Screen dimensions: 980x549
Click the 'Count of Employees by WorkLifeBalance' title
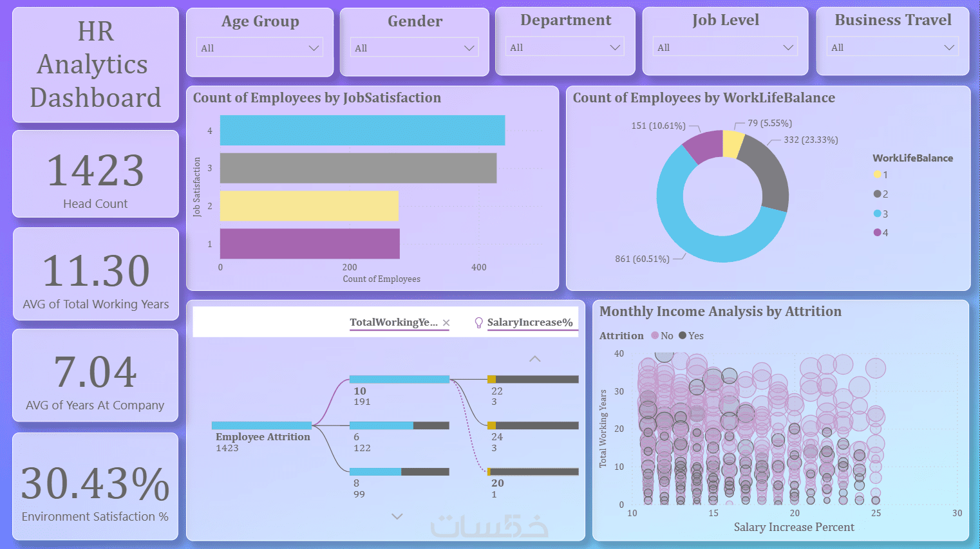click(x=704, y=98)
